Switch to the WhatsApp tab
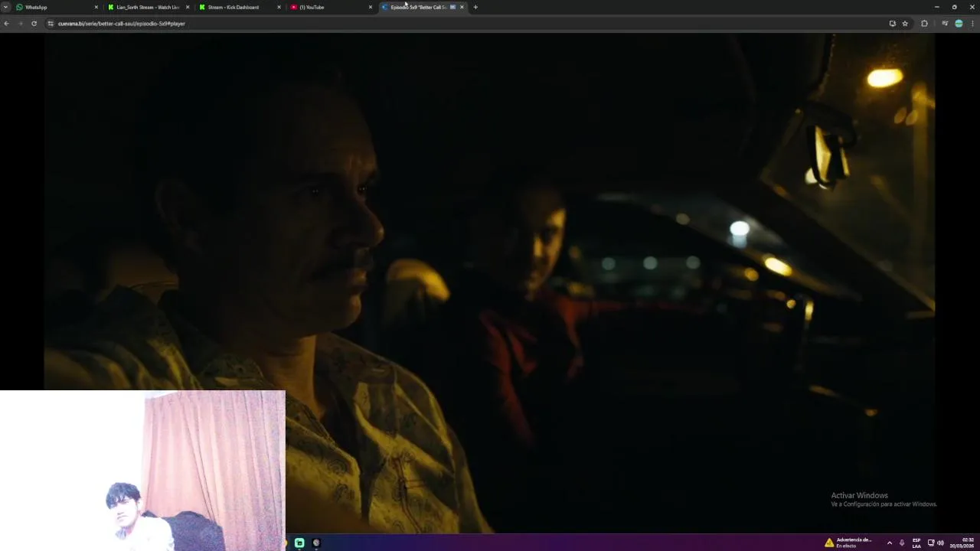This screenshot has height=551, width=980. click(57, 7)
